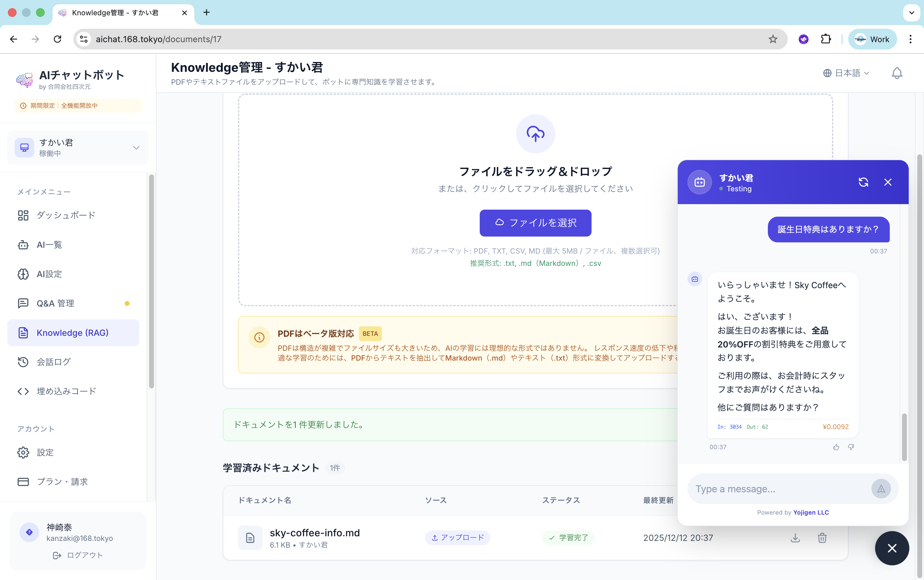This screenshot has width=924, height=580.
Task: Open Q&A 管理 menu item
Action: pyautogui.click(x=56, y=303)
